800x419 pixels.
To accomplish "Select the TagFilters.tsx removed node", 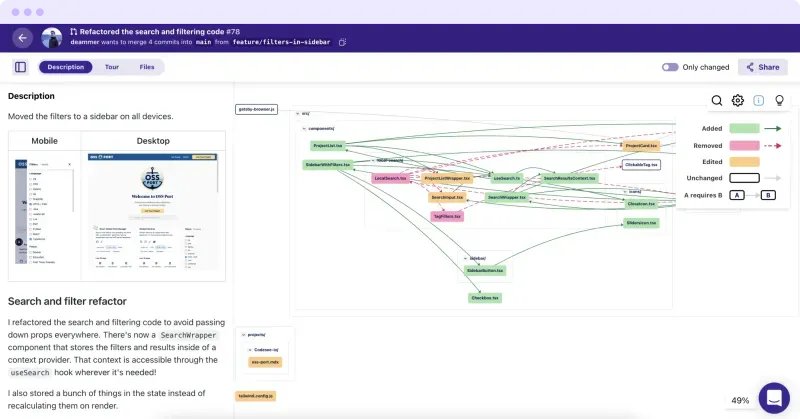I will click(x=447, y=216).
